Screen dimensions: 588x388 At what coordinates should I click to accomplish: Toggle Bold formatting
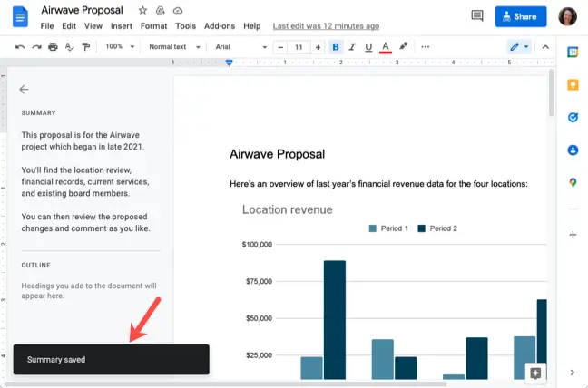pos(336,47)
